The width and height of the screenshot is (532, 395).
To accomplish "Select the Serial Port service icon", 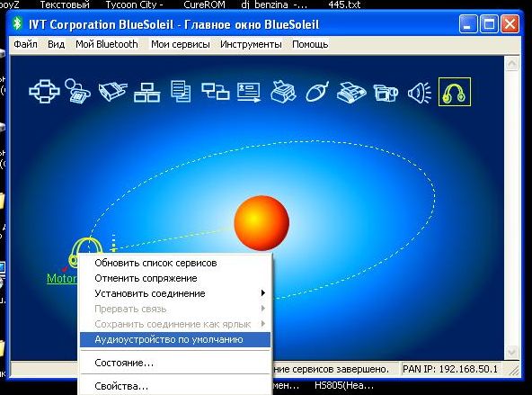I will pyautogui.click(x=112, y=91).
